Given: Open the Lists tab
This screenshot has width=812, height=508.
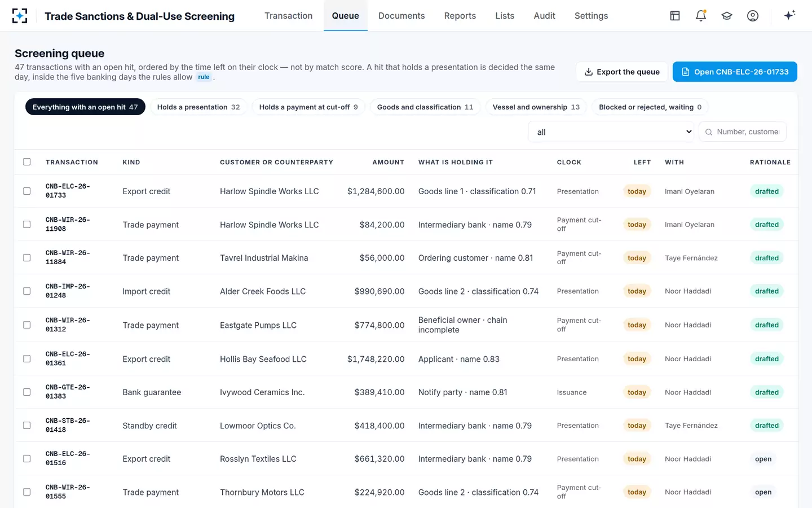Looking at the screenshot, I should 505,16.
